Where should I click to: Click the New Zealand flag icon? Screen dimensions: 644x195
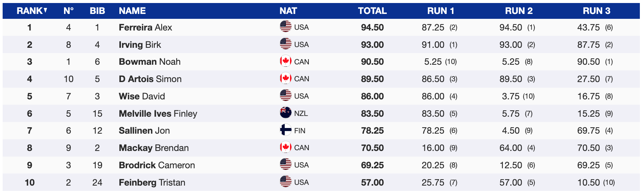point(285,113)
